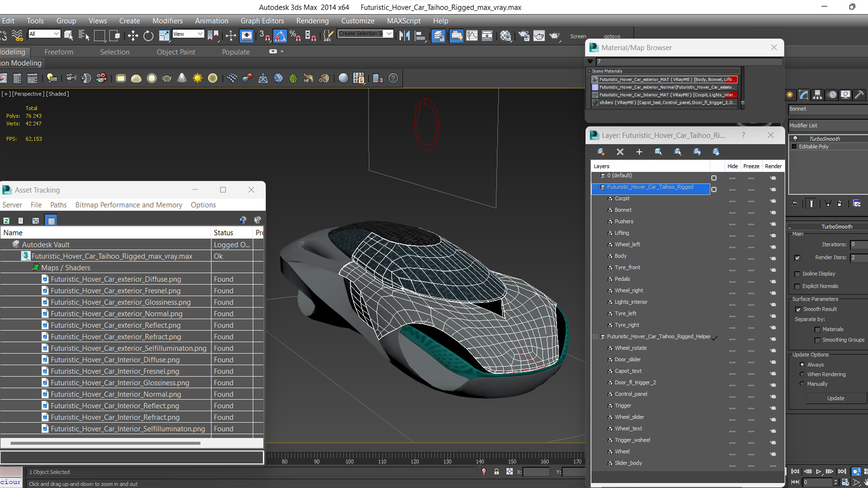
Task: Toggle the Smooth Result checkbox
Action: pos(798,310)
